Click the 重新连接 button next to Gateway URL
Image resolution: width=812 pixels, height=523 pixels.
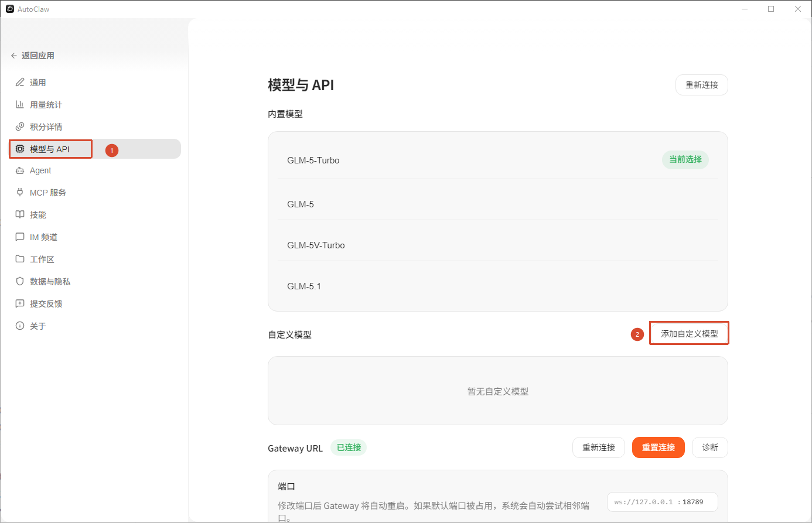599,447
